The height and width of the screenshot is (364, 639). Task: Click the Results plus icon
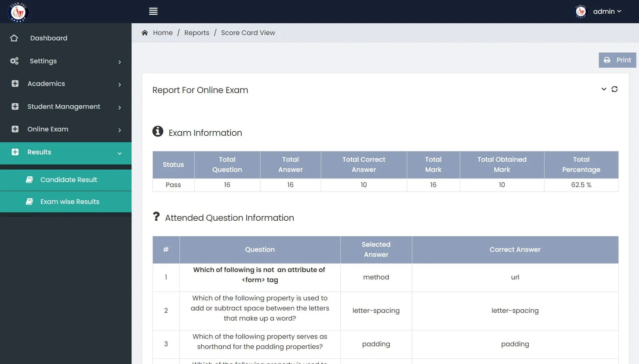[15, 152]
